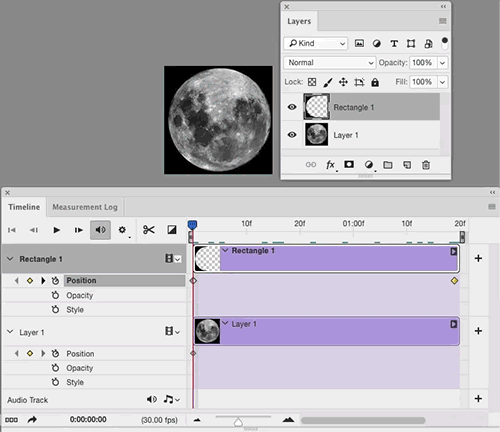Mute the Audio Track
Viewport: 500px width, 432px height.
pos(152,399)
